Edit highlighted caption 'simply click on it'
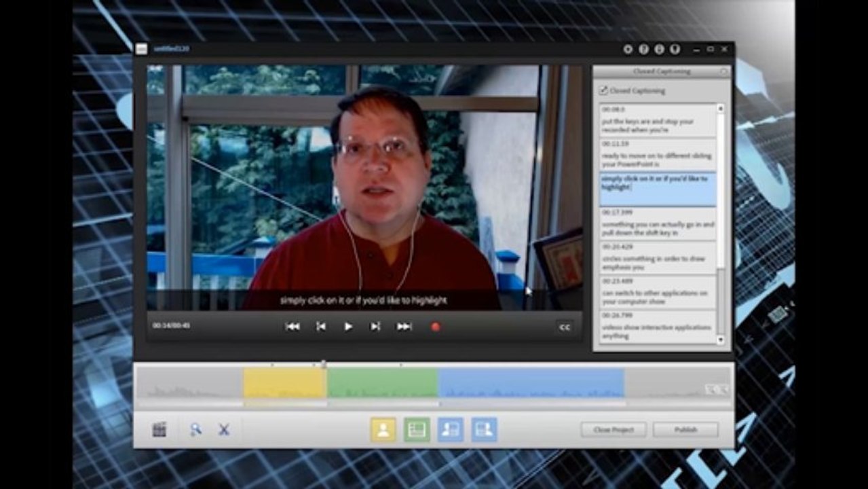 tap(658, 189)
